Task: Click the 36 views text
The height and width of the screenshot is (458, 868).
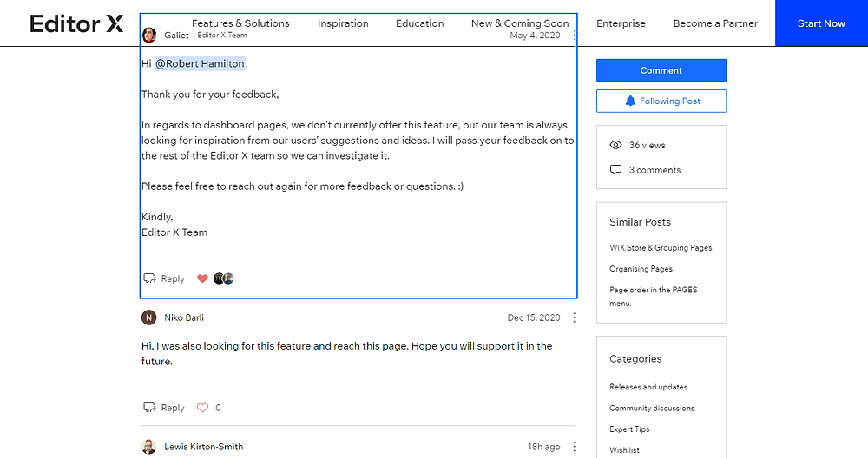Action: [x=648, y=145]
